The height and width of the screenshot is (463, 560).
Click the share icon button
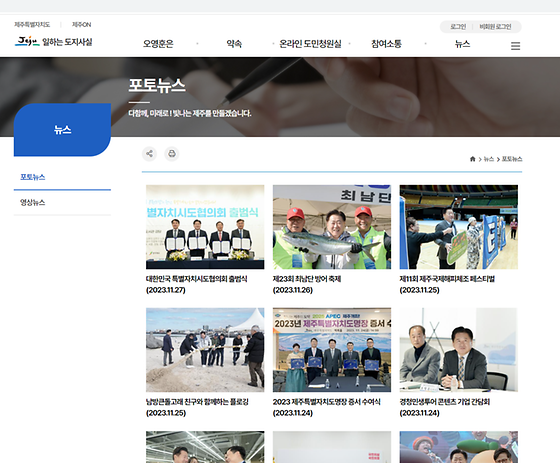[149, 154]
